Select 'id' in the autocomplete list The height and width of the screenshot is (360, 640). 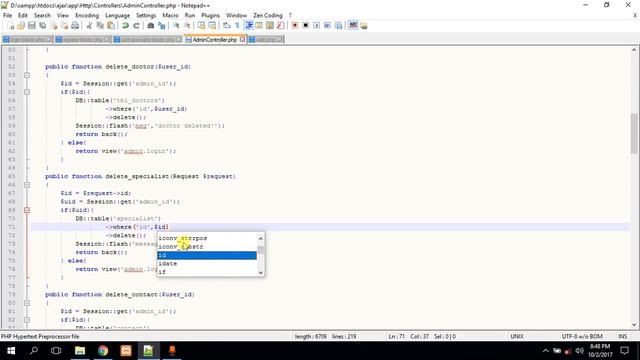coord(207,255)
